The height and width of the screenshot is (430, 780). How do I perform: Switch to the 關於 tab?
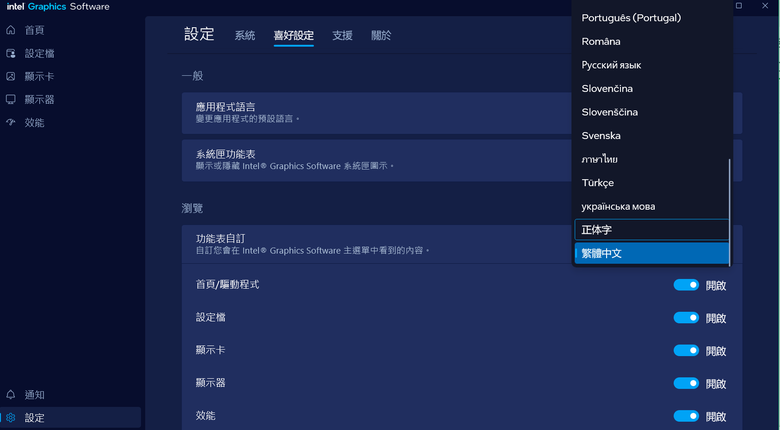click(381, 35)
